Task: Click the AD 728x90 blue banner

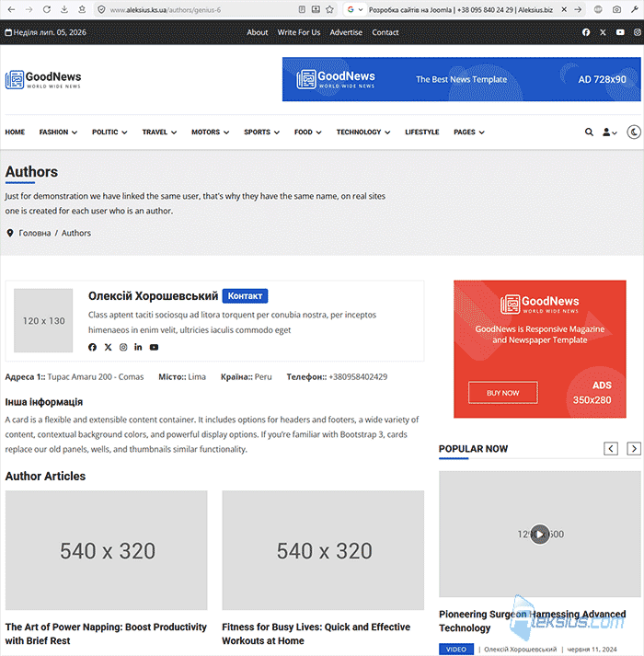Action: (x=461, y=79)
